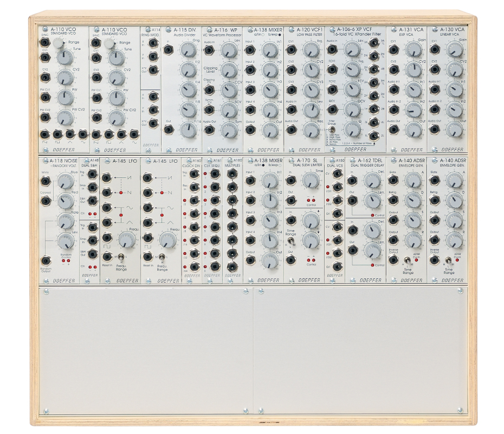
Task: Flip the Time Range switch on A-170 SL
Action: [290, 239]
